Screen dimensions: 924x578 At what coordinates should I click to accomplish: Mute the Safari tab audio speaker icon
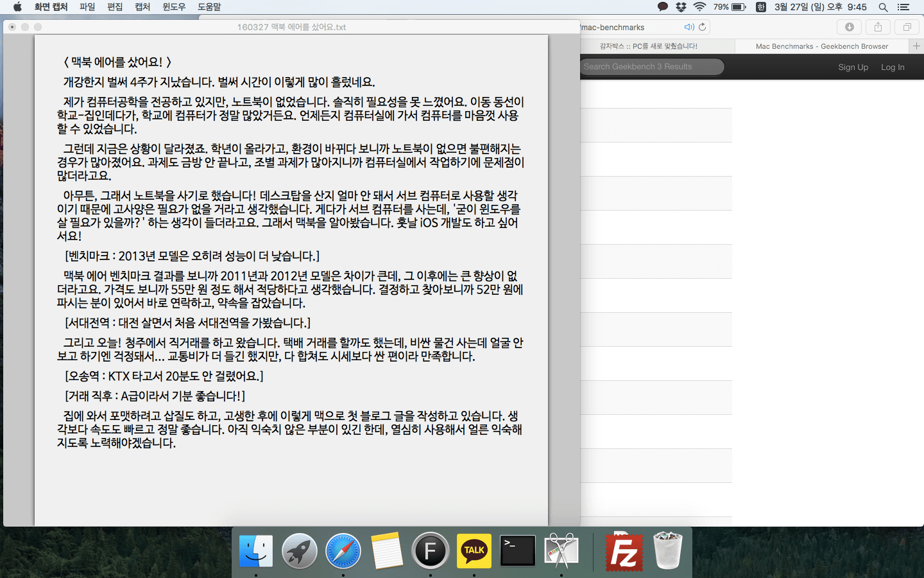pos(689,27)
